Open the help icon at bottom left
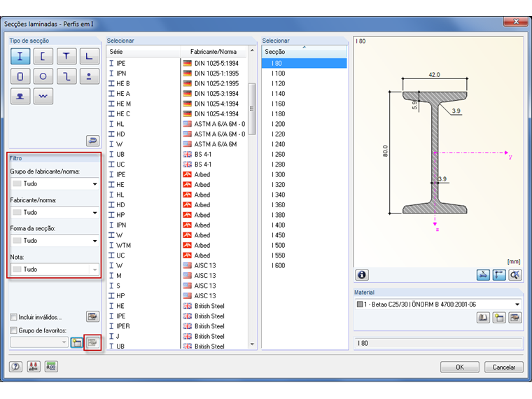532x399 pixels. [x=15, y=366]
